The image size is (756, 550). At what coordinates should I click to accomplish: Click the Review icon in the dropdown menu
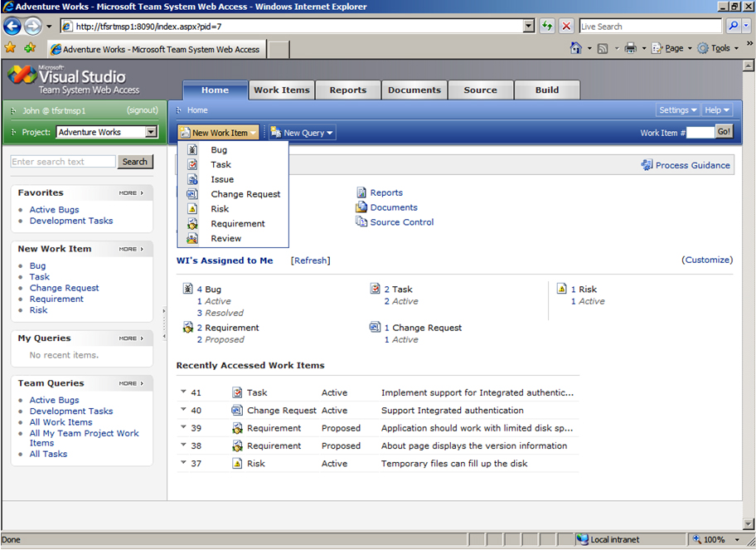point(192,239)
